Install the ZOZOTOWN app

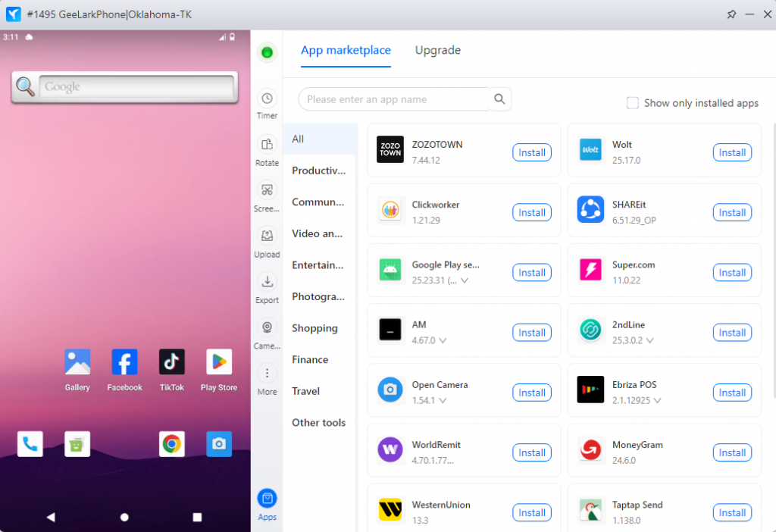tap(531, 152)
